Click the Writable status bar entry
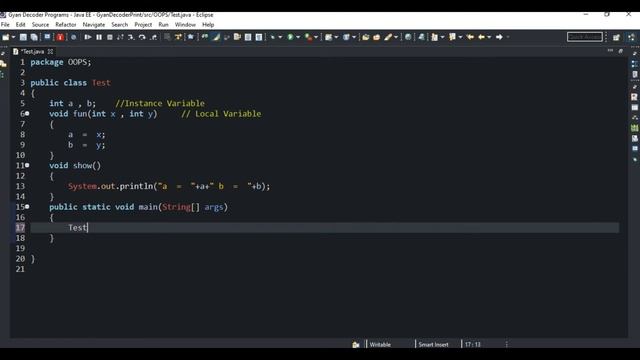 pyautogui.click(x=380, y=344)
